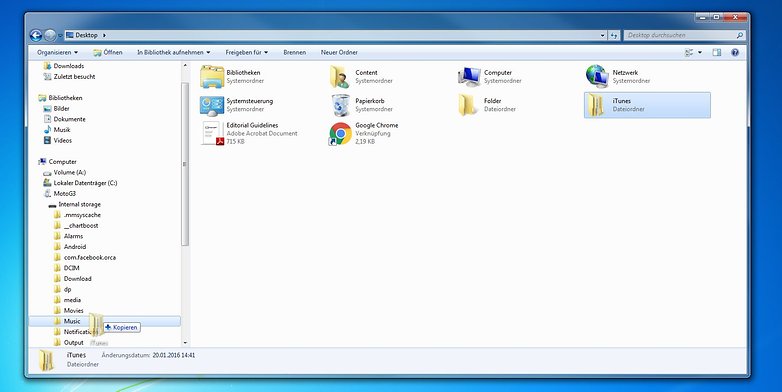Screen dimensions: 782x392
Task: Select the Android folder in tree
Action: [x=70, y=247]
